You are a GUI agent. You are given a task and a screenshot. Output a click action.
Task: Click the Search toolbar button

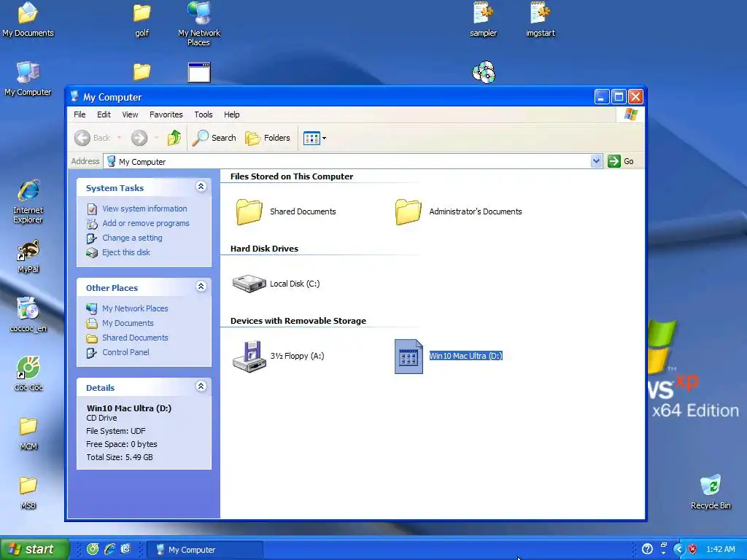coord(214,138)
